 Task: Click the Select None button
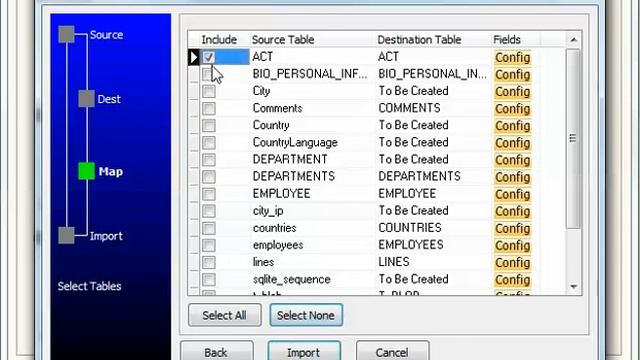(x=306, y=315)
